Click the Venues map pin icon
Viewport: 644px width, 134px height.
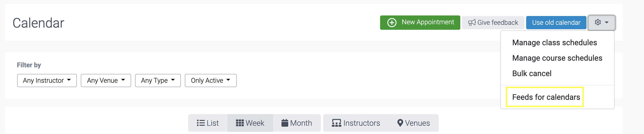click(x=400, y=123)
